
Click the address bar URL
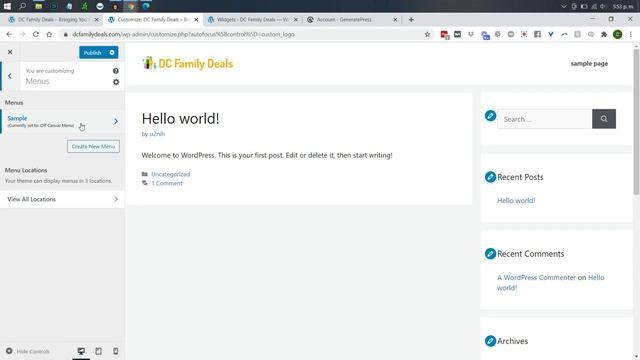click(183, 34)
